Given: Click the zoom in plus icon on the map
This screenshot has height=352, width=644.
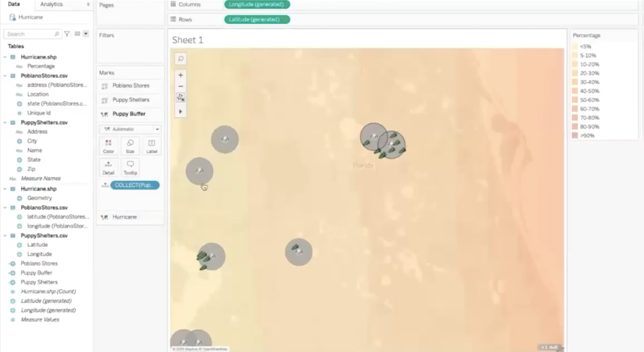Looking at the screenshot, I should 180,75.
